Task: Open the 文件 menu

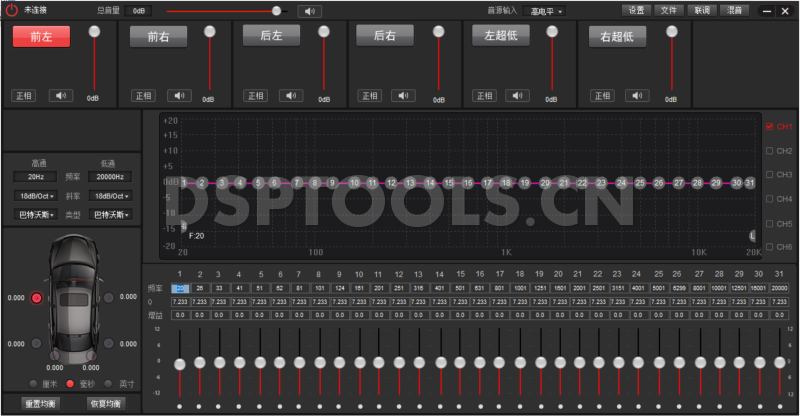Action: click(668, 10)
